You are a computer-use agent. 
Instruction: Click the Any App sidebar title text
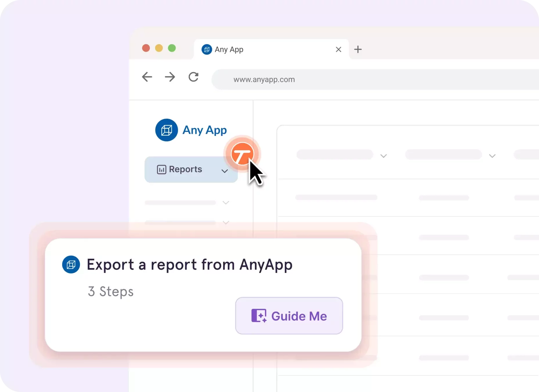click(x=205, y=130)
